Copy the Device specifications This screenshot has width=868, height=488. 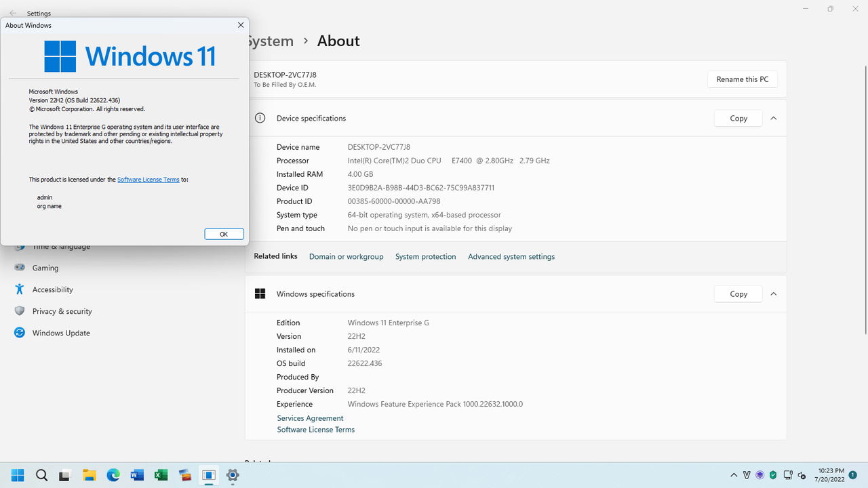coord(738,118)
